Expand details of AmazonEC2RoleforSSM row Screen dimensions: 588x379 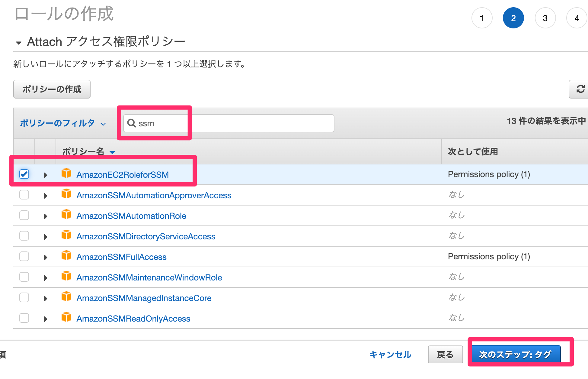pos(46,175)
